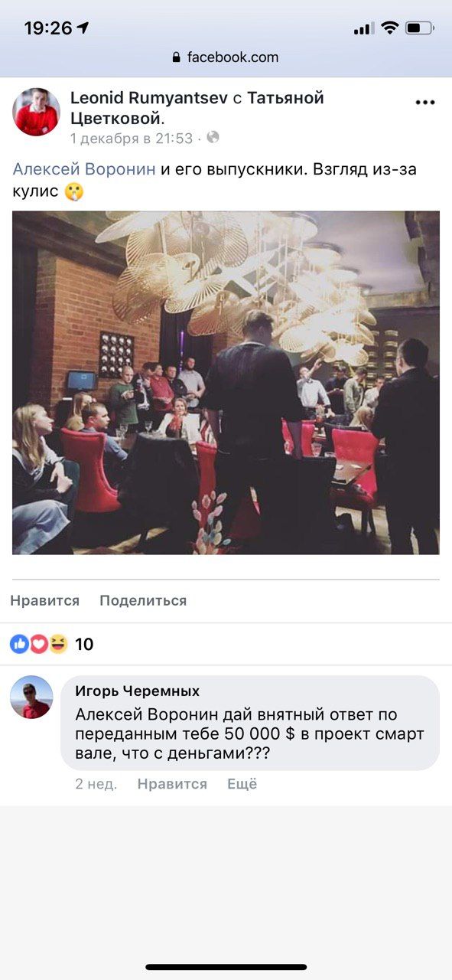This screenshot has height=980, width=452.
Task: View the 10 reactions count
Action: pos(84,644)
